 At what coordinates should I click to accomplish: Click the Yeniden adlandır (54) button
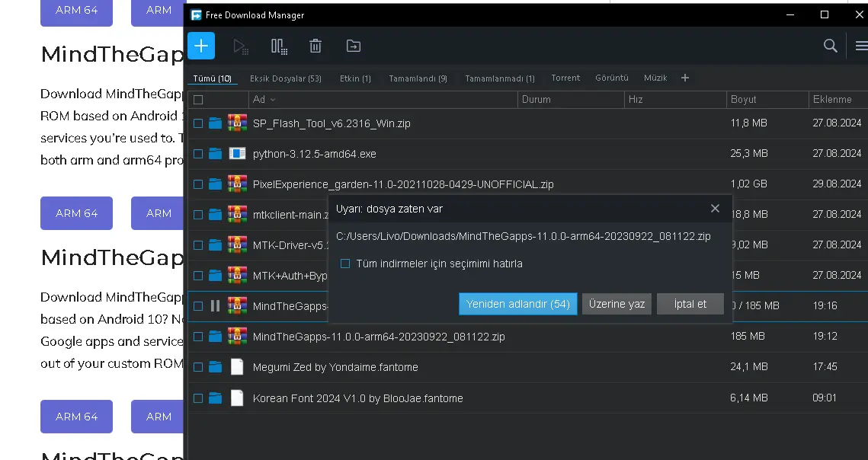pyautogui.click(x=517, y=304)
